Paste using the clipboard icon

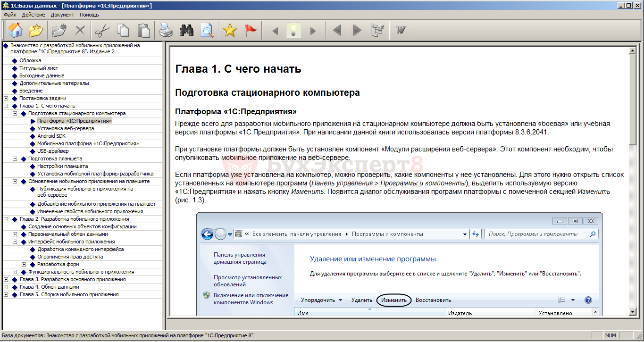pos(143,31)
